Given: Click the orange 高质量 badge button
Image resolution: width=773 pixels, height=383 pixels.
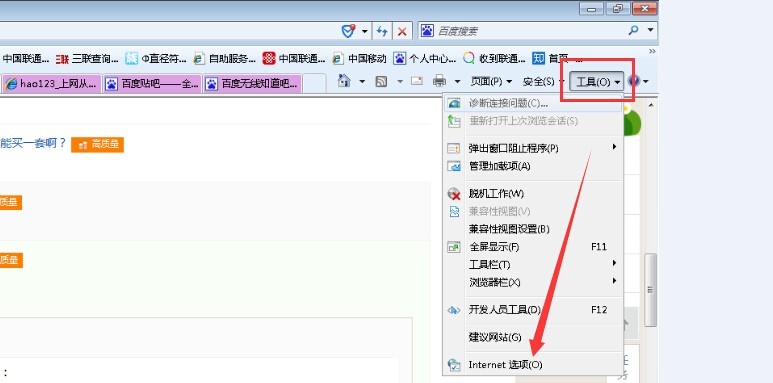Looking at the screenshot, I should (98, 144).
